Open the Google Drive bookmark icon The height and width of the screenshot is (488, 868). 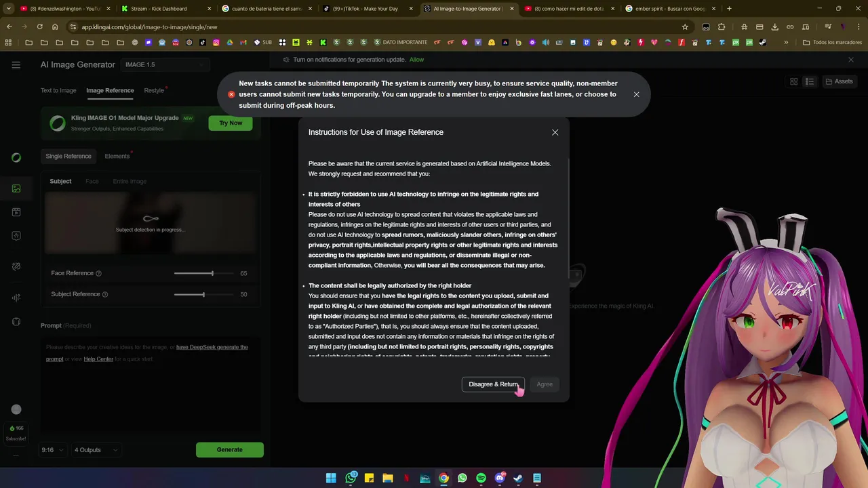230,42
